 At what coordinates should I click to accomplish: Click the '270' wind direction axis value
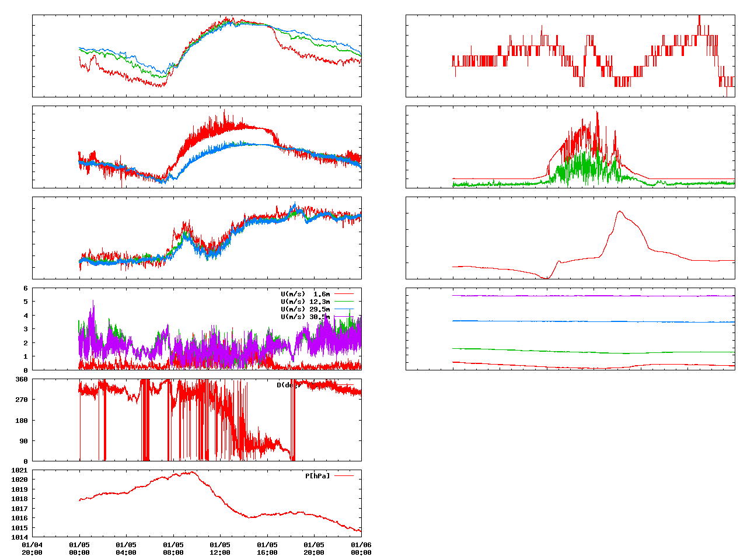point(22,400)
